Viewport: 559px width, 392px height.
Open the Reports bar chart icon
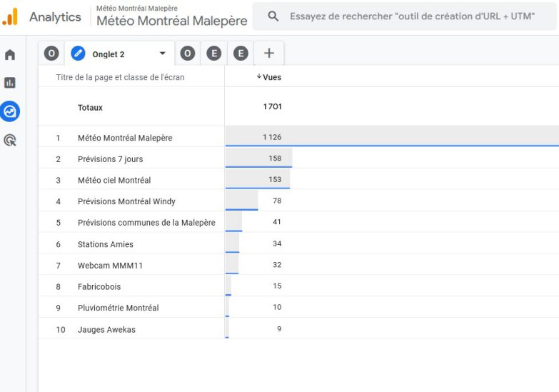tap(10, 83)
